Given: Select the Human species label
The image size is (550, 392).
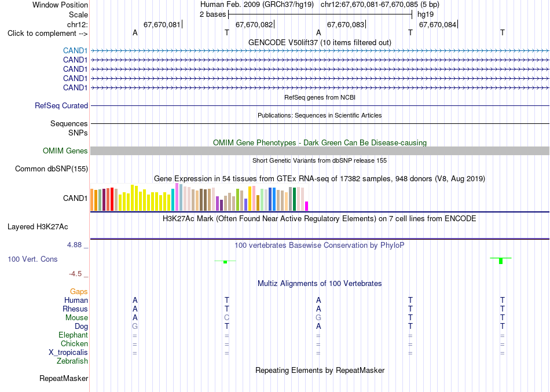Looking at the screenshot, I should pyautogui.click(x=76, y=301).
